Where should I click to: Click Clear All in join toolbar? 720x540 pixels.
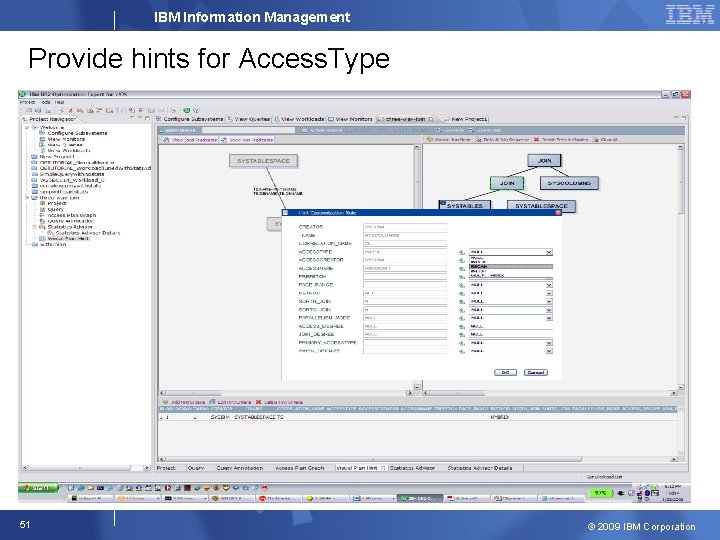pos(605,139)
